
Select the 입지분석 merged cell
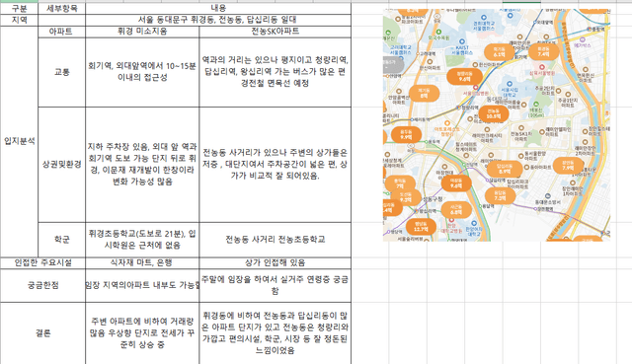coord(19,142)
